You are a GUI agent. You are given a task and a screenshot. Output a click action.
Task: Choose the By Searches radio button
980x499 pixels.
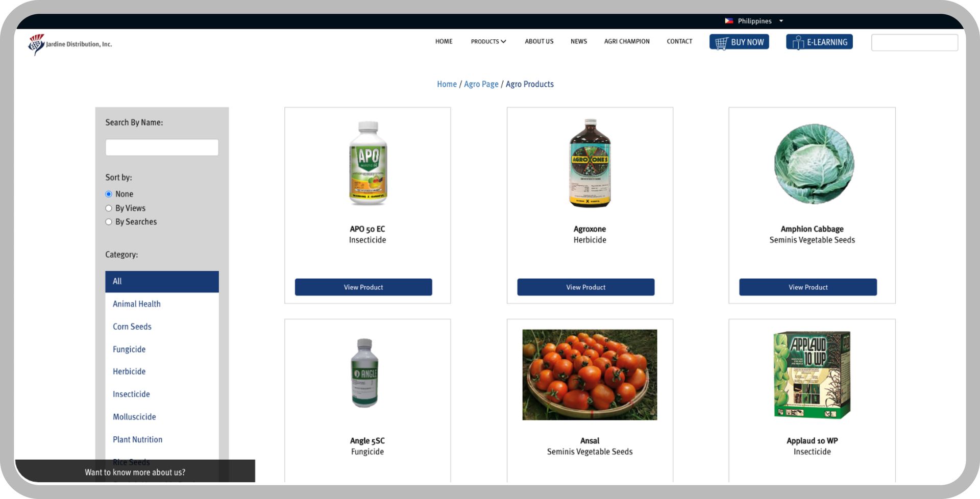[x=109, y=222]
